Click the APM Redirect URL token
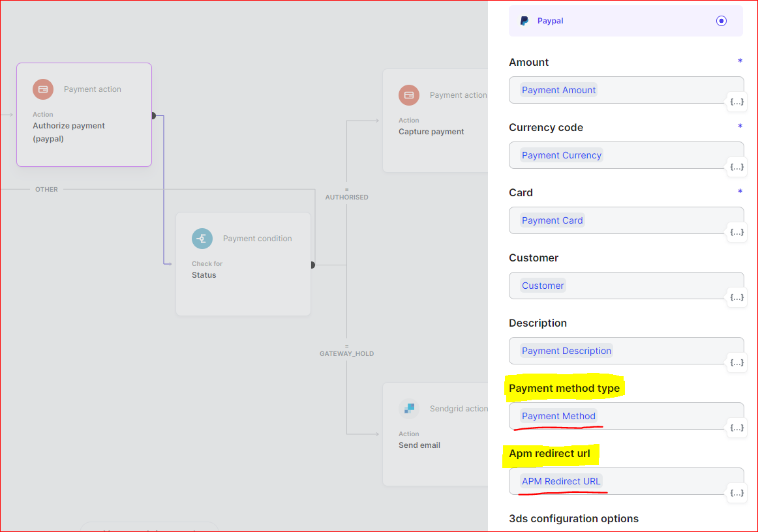This screenshot has height=532, width=758. [x=561, y=480]
